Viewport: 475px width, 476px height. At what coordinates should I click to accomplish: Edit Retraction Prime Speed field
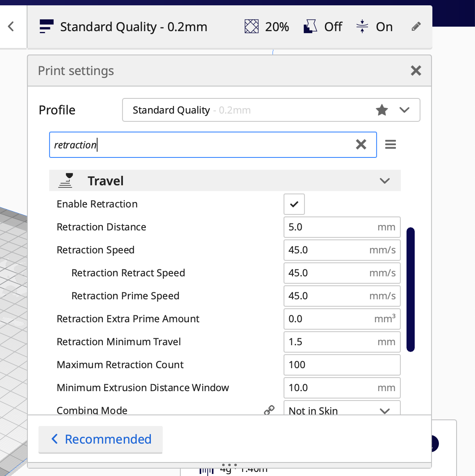pos(342,296)
